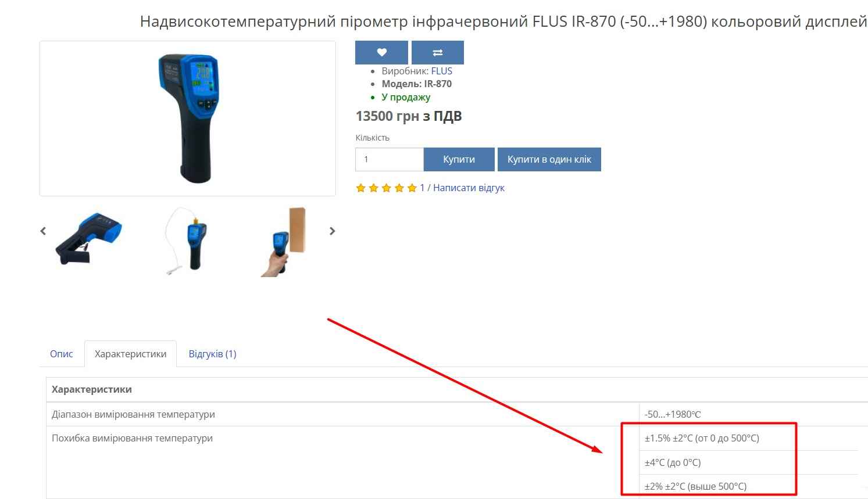This screenshot has height=499, width=868.
Task: Click Купити в один клік button
Action: 549,159
